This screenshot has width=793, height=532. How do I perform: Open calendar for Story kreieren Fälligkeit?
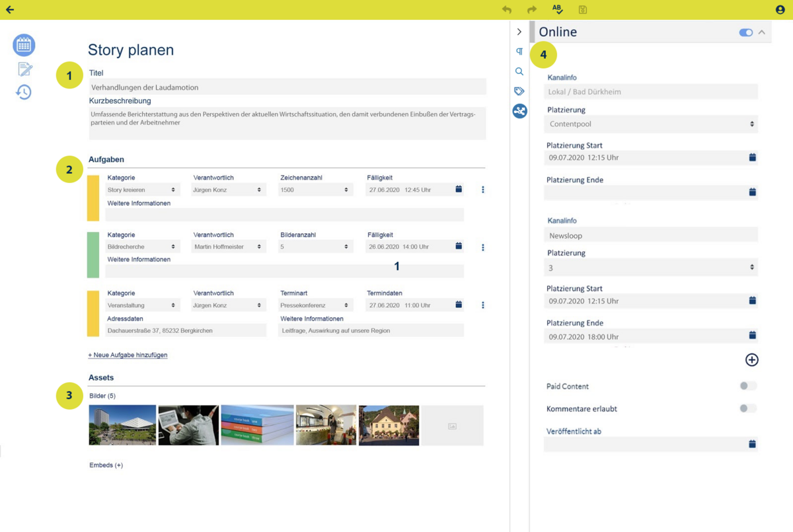[x=459, y=190]
